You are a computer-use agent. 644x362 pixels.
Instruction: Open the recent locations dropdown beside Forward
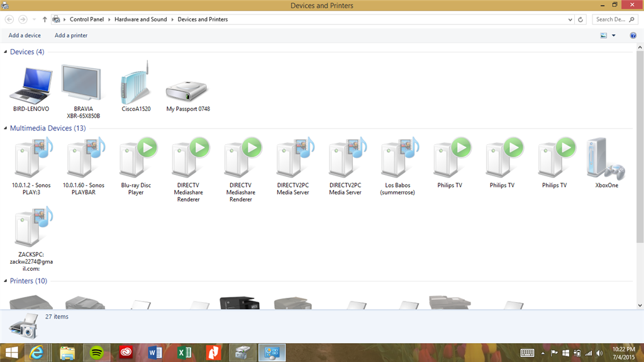tap(34, 20)
